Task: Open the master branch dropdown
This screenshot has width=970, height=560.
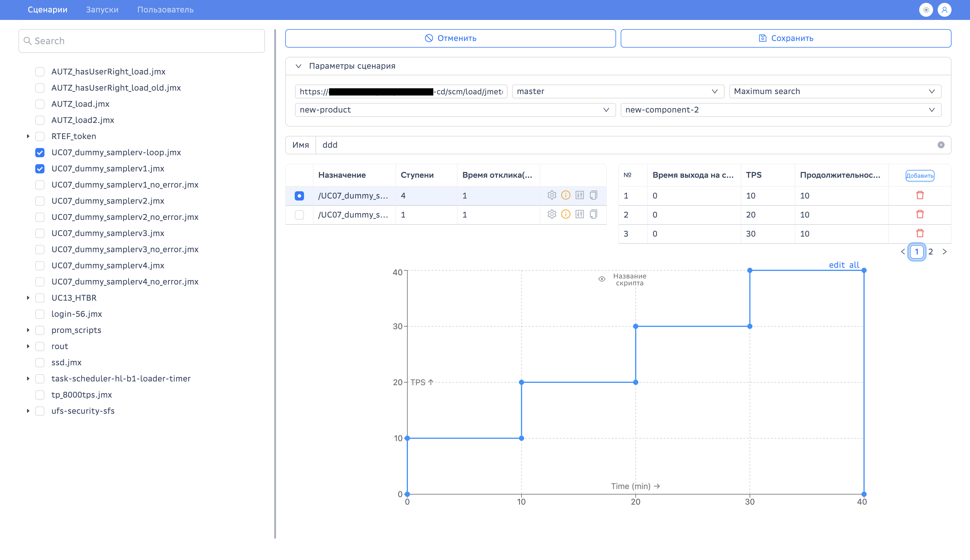Action: point(618,91)
